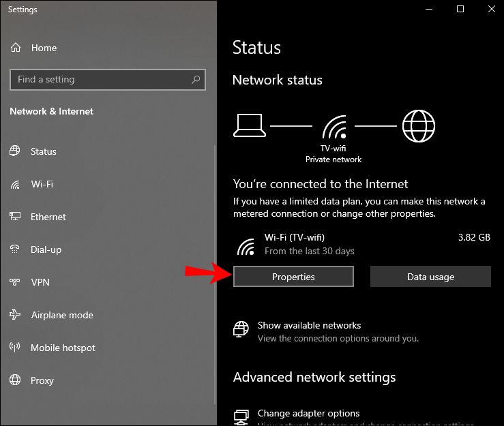Click 'You're connected to the Internet' text
The height and width of the screenshot is (426, 504).
[x=321, y=184]
